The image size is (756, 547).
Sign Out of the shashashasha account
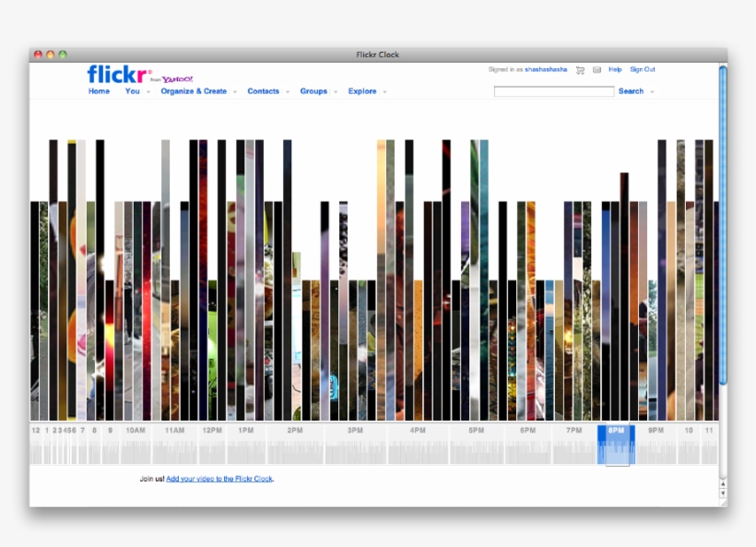pos(642,69)
